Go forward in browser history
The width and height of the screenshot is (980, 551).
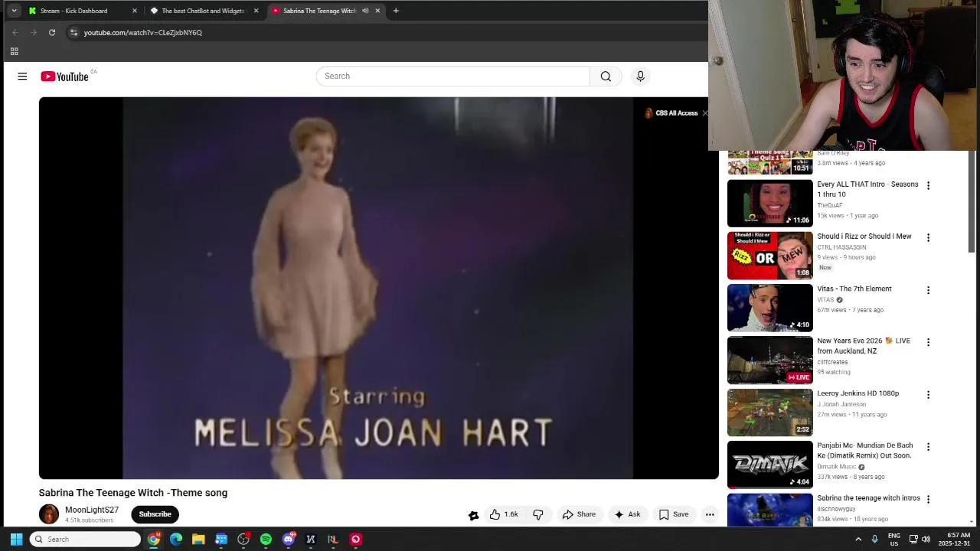34,32
